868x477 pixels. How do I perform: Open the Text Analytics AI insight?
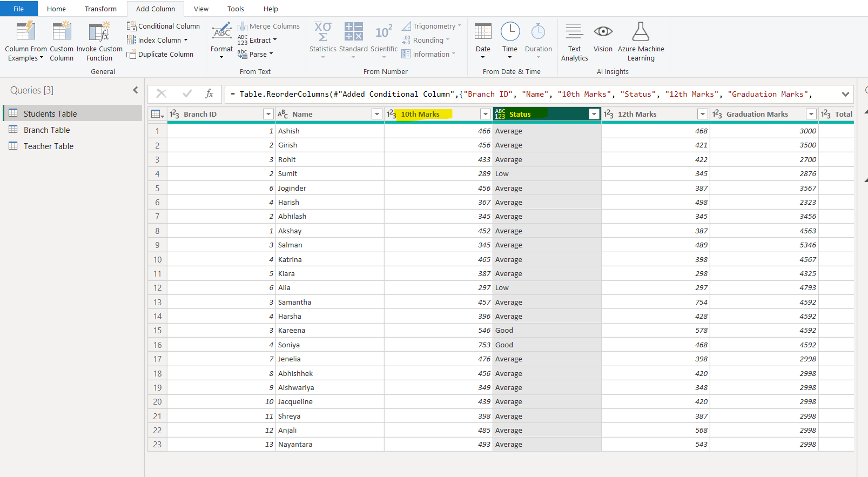574,32
